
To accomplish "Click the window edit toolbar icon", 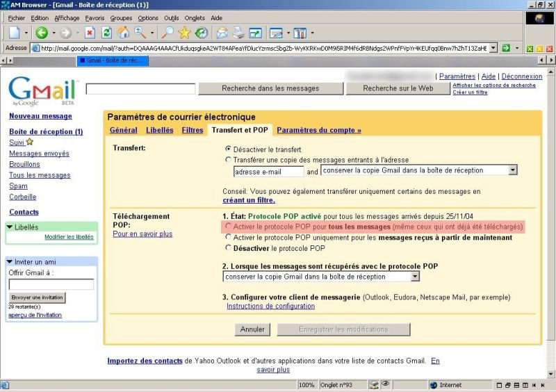I will pos(276,33).
